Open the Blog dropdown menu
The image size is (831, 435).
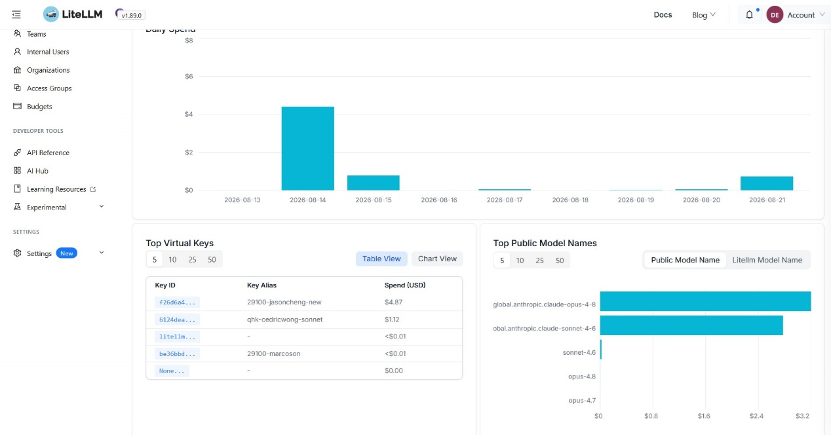(x=703, y=15)
